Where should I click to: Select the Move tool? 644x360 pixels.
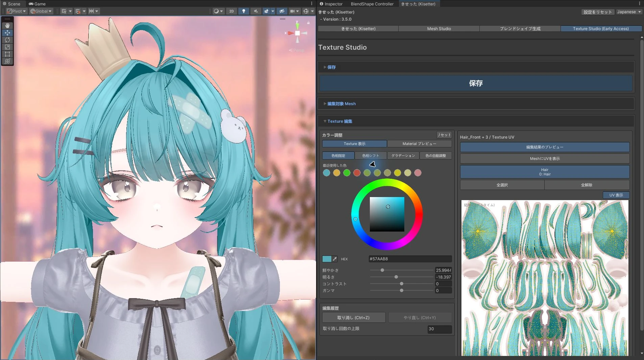tap(7, 33)
